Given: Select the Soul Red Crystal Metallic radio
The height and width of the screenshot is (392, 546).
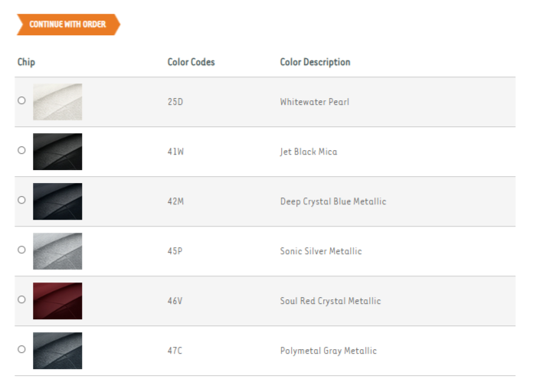Looking at the screenshot, I should [21, 299].
